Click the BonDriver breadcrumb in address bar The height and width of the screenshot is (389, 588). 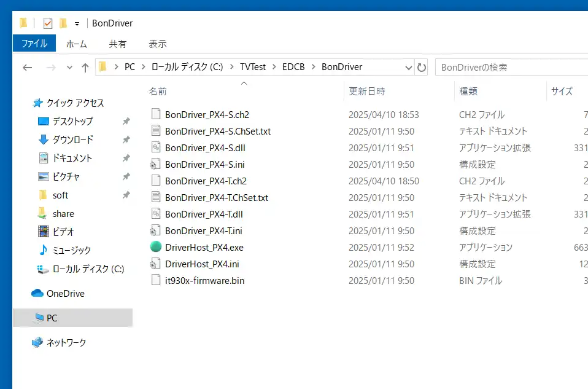[342, 67]
